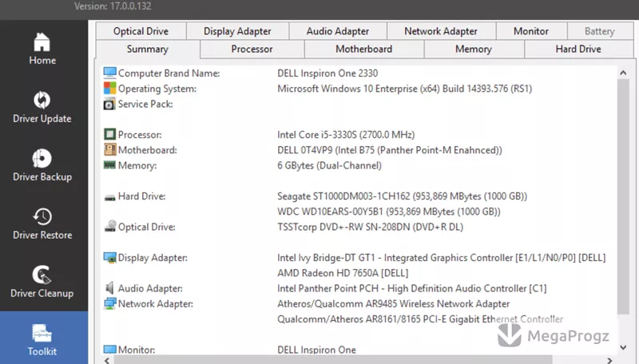The width and height of the screenshot is (639, 364).
Task: Select the 'DELL Inspiron One' monitor value
Action: (316, 350)
